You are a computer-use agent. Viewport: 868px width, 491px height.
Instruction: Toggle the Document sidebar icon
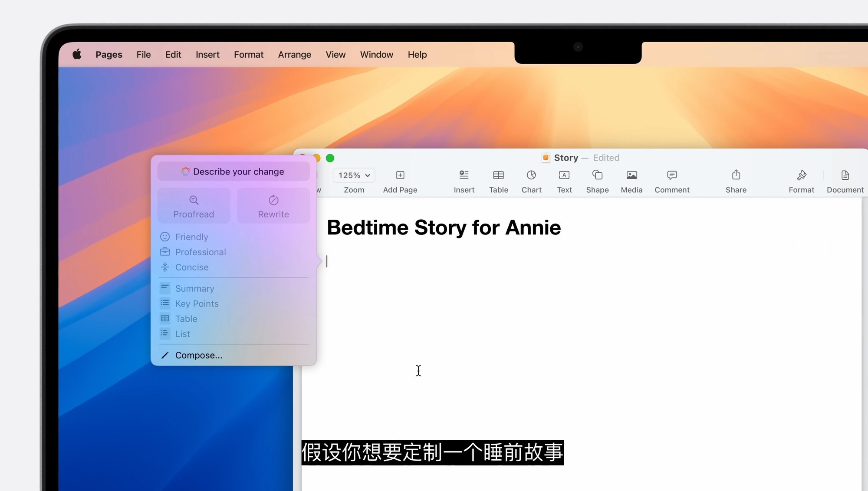(x=845, y=175)
